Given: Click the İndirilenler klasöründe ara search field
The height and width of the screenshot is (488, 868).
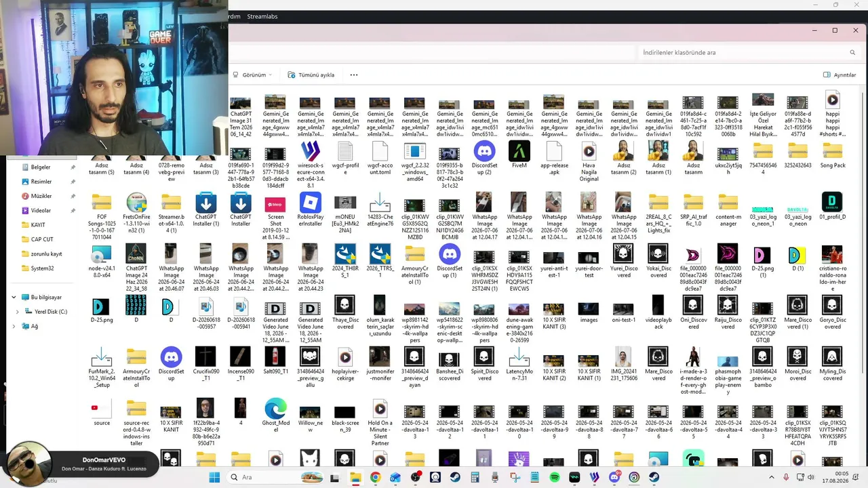Looking at the screenshot, I should coord(749,52).
